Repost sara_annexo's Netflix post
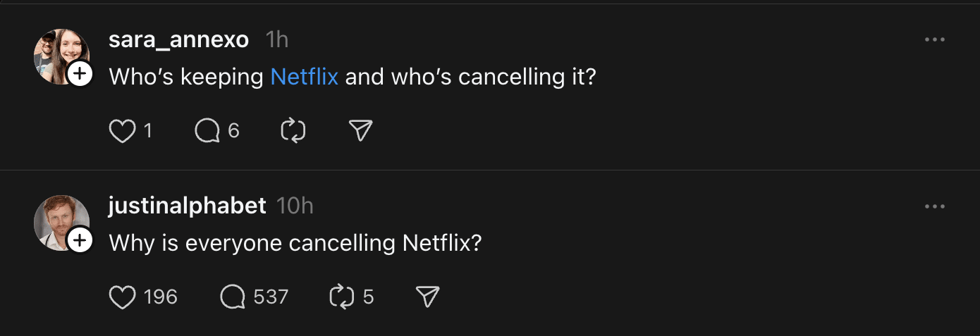This screenshot has height=336, width=980. 293,131
